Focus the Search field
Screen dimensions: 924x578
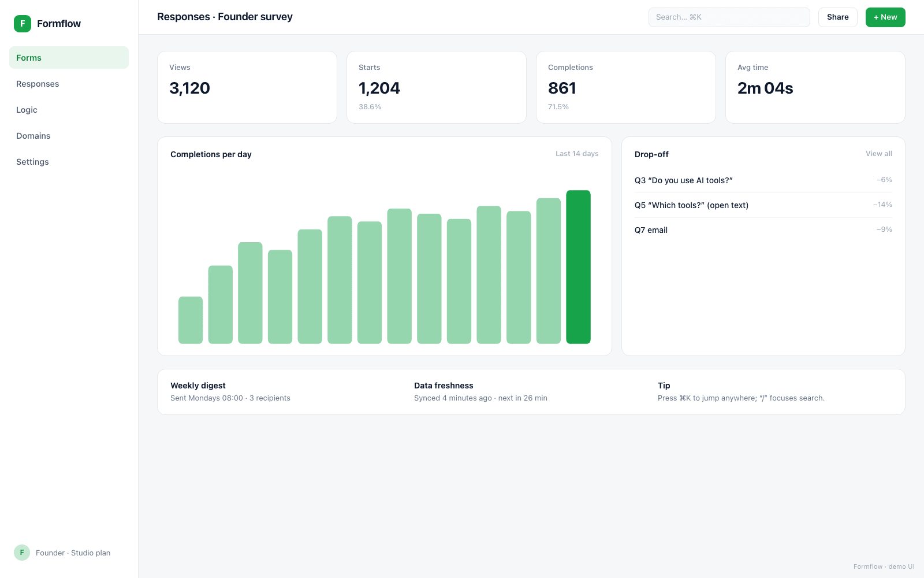729,17
